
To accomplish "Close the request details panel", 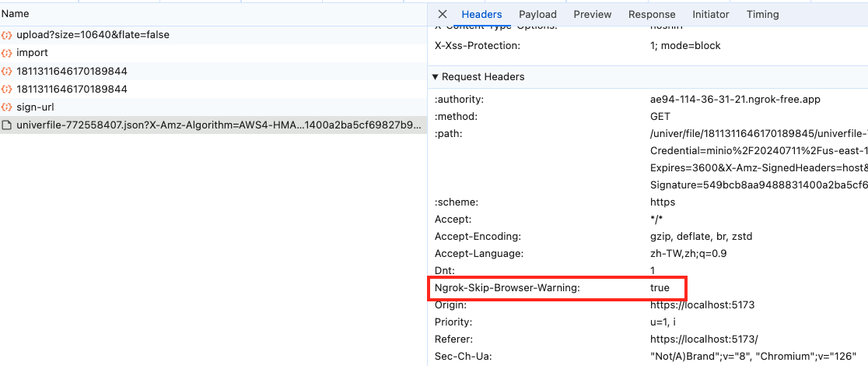I will pos(443,14).
